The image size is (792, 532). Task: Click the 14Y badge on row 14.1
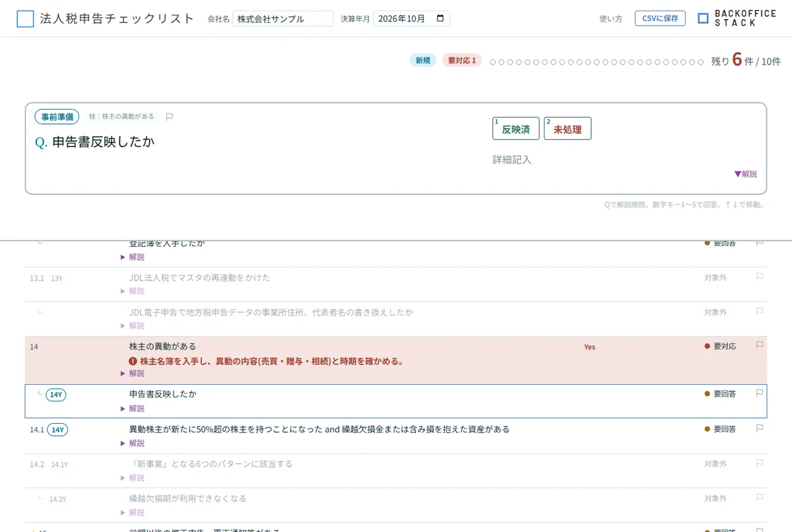pyautogui.click(x=57, y=430)
